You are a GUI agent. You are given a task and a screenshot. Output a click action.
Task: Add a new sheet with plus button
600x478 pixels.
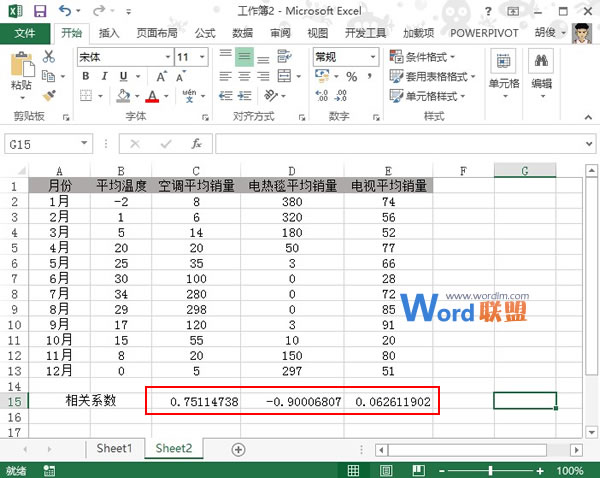coord(238,449)
